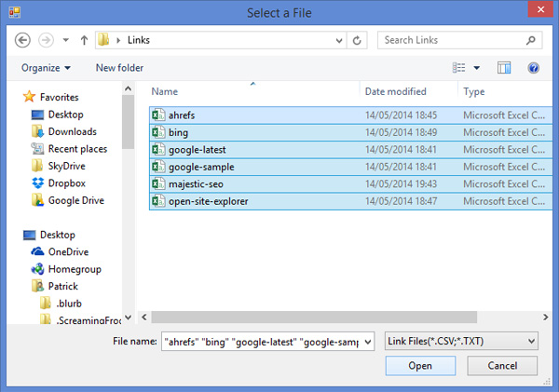Screen dimensions: 559x392
Task: Select the Links breadcrumb in address bar
Action: point(139,40)
